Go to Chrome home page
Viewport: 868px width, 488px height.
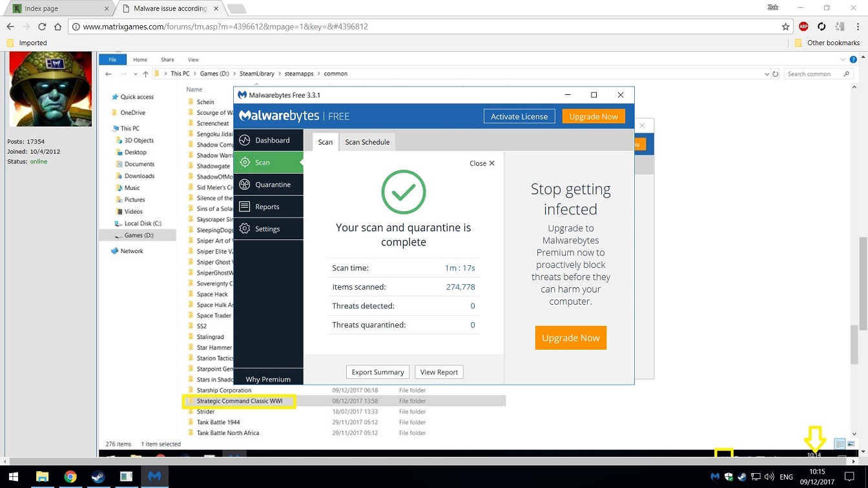tap(58, 26)
